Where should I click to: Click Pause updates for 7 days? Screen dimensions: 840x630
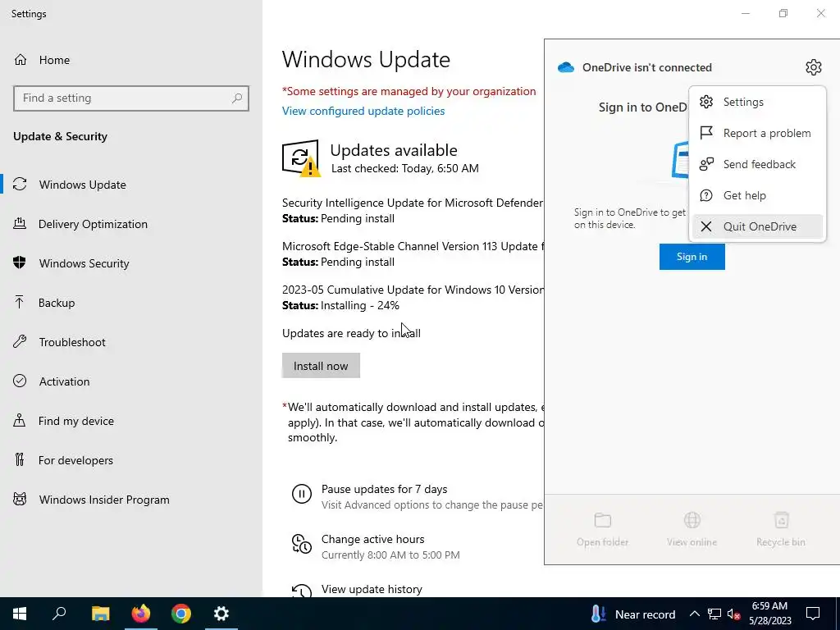pos(384,489)
